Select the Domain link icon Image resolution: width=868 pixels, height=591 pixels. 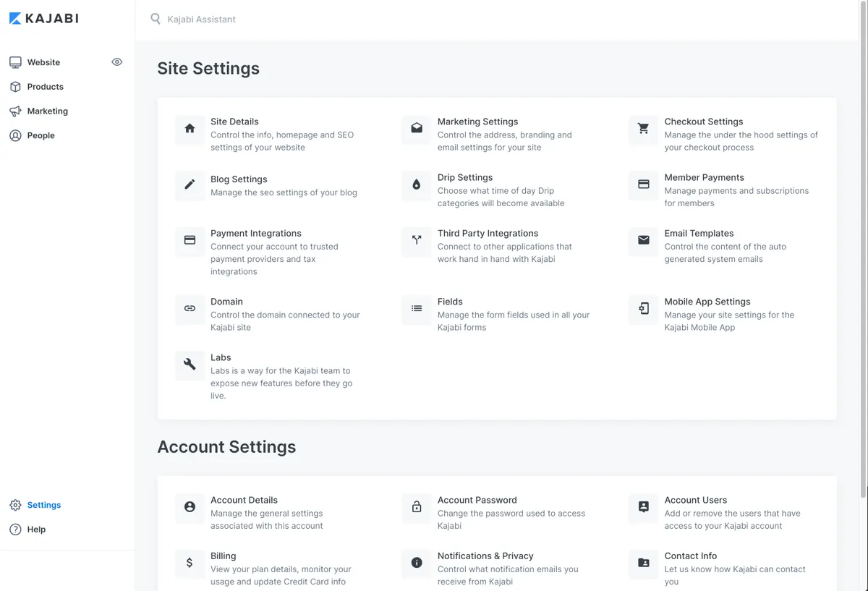click(x=189, y=310)
